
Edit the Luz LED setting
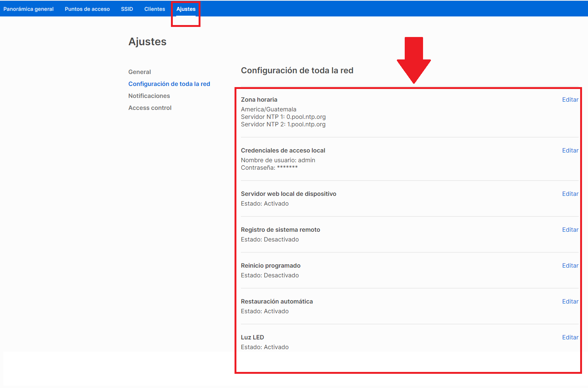(570, 337)
